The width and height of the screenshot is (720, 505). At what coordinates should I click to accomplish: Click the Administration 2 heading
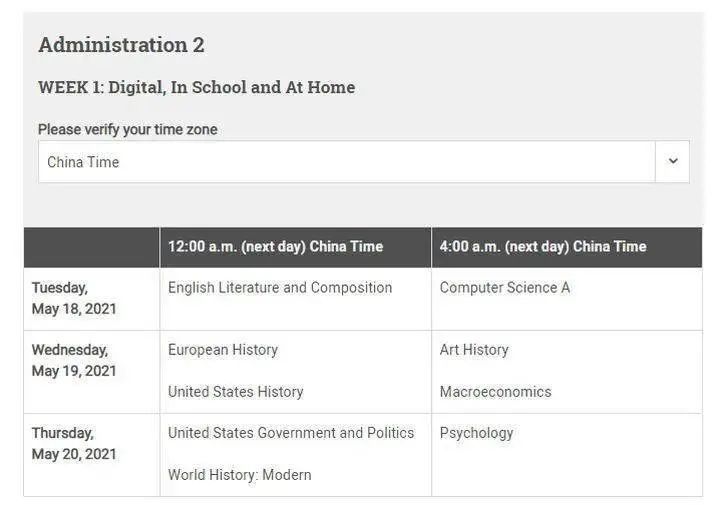pyautogui.click(x=121, y=45)
